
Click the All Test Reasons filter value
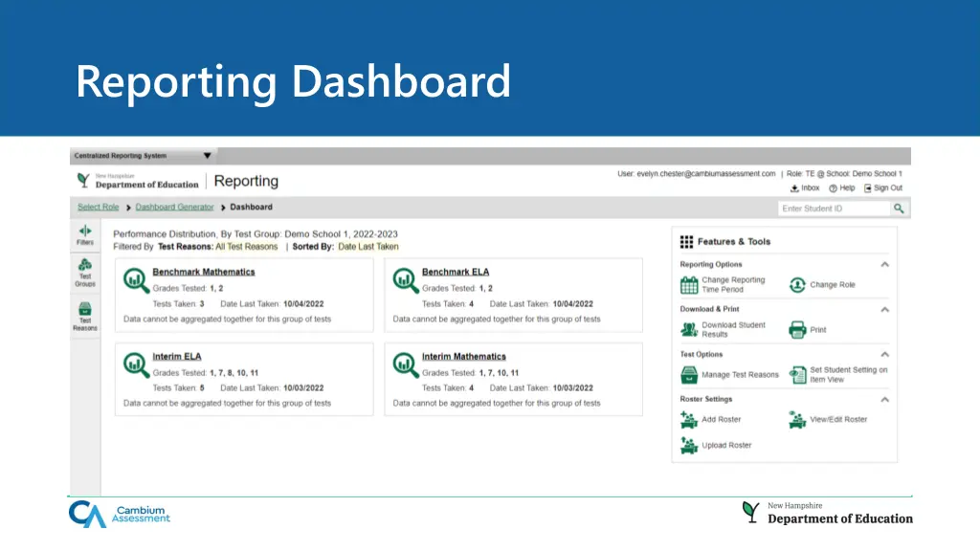[x=246, y=247]
